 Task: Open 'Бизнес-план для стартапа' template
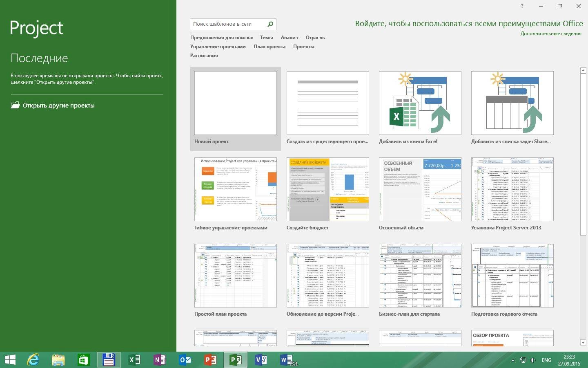[x=420, y=281]
